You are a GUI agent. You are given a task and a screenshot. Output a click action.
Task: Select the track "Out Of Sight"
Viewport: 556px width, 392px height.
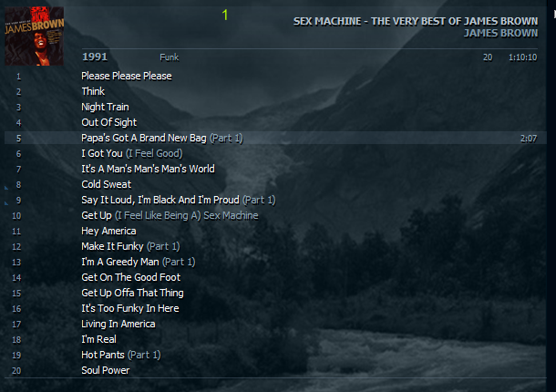[x=108, y=122]
